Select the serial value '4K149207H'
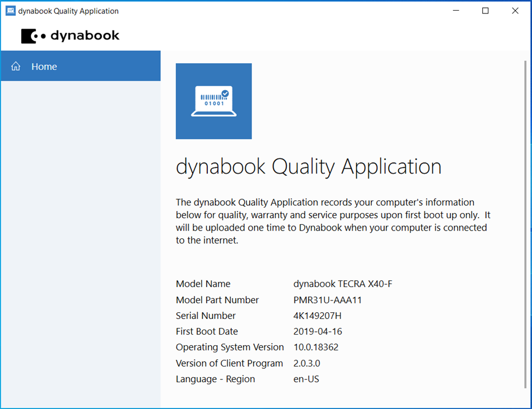The width and height of the screenshot is (532, 409). (x=317, y=316)
